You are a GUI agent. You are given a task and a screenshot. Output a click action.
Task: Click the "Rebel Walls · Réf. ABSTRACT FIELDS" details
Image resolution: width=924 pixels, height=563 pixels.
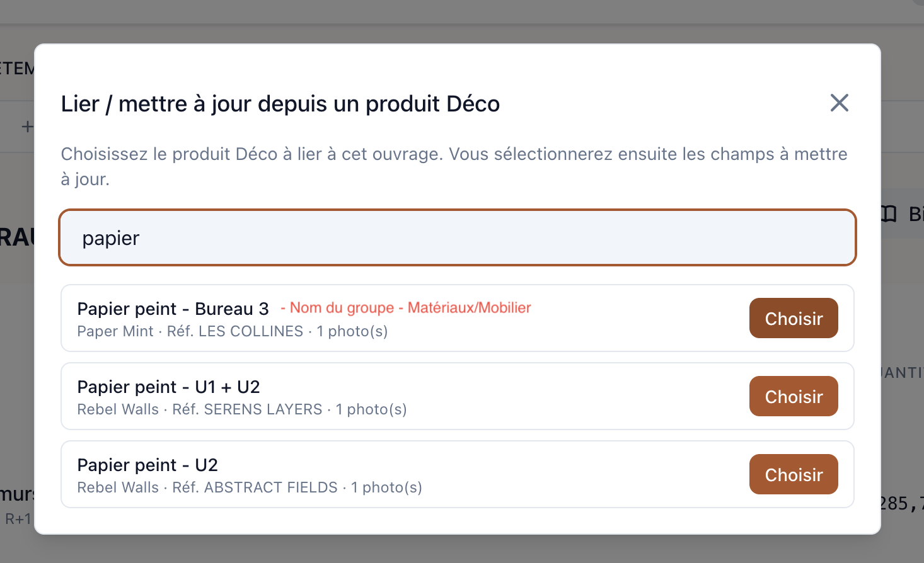click(x=207, y=487)
